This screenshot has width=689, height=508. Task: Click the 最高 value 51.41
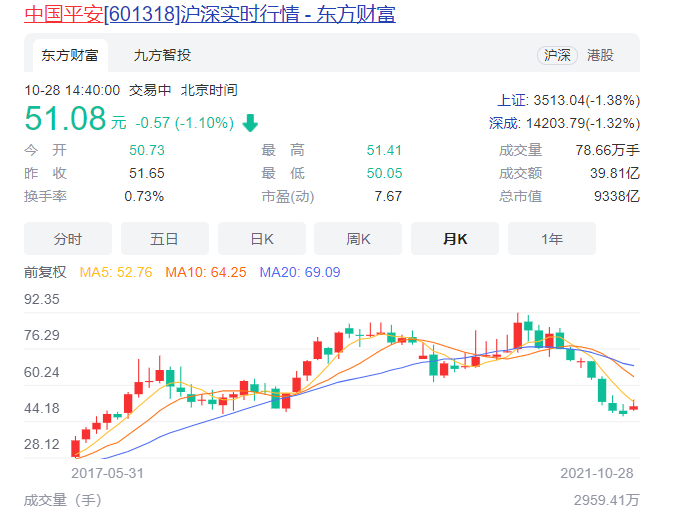[x=384, y=150]
